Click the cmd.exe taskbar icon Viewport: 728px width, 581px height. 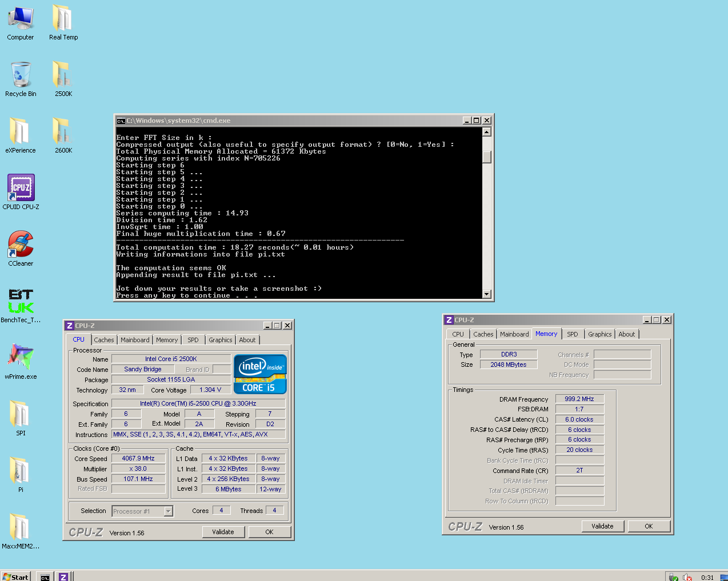(x=45, y=577)
